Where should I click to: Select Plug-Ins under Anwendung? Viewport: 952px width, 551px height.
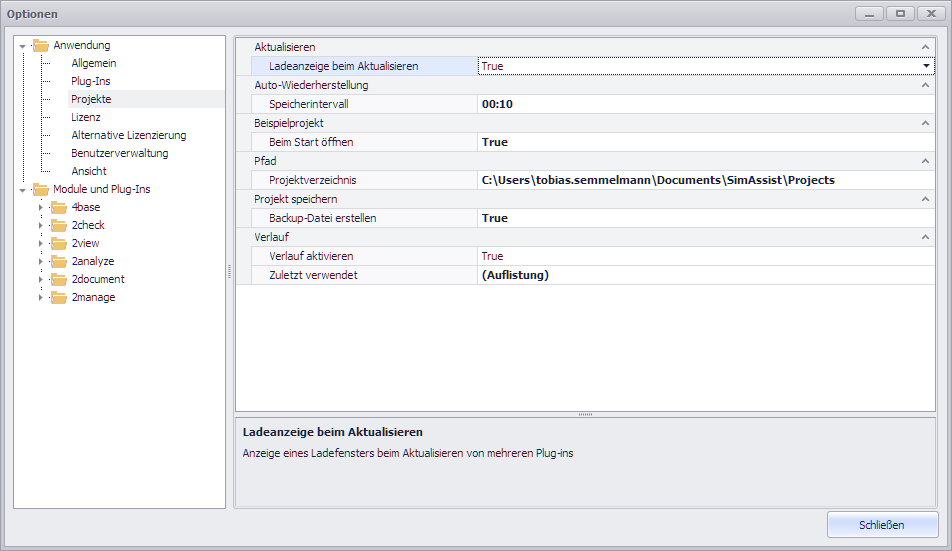click(x=90, y=81)
